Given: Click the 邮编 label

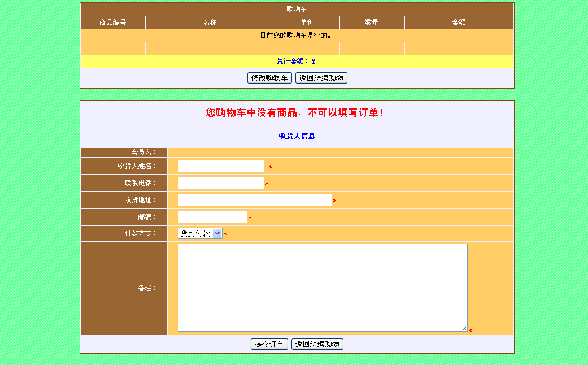Looking at the screenshot, I should [x=147, y=217].
